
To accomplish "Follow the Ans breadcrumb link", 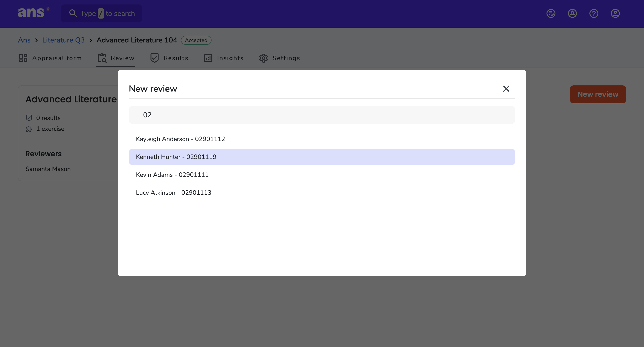I will tap(24, 40).
